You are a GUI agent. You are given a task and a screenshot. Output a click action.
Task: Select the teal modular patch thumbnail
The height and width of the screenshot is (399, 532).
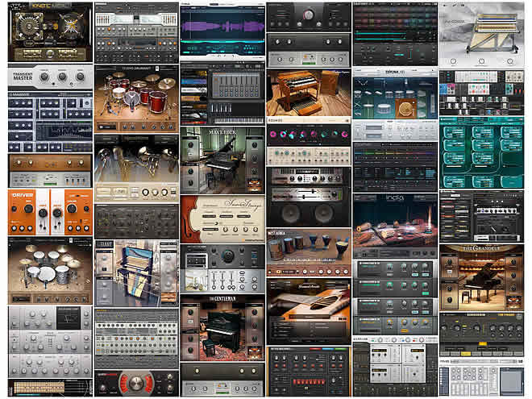click(481, 152)
